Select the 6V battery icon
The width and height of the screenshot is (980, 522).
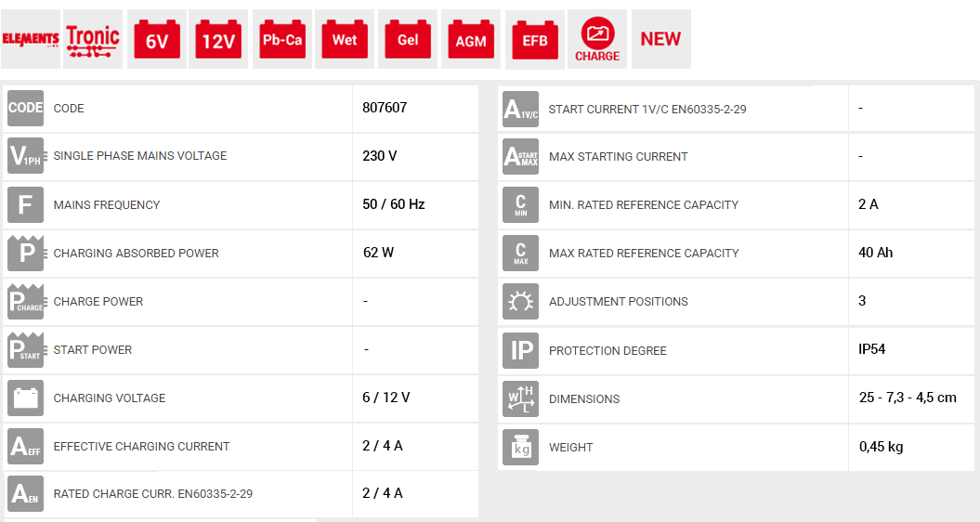[x=156, y=39]
